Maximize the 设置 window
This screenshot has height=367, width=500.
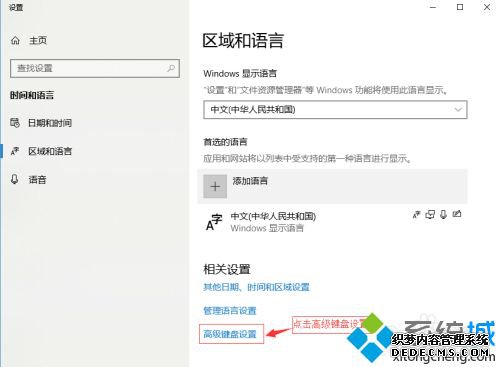[x=460, y=7]
